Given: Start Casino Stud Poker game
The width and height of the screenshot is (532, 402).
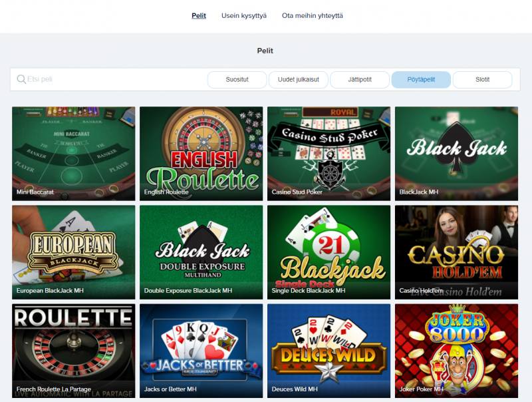Looking at the screenshot, I should (329, 154).
